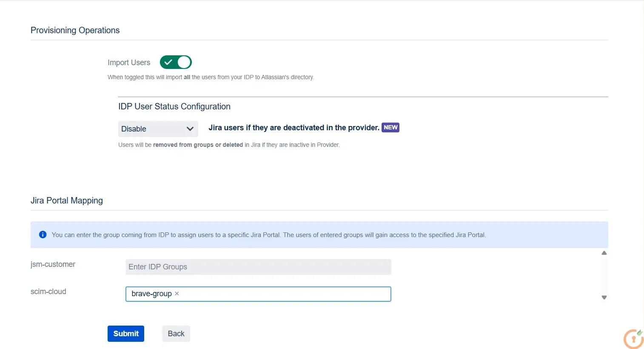The width and height of the screenshot is (644, 349).
Task: Click scroll down arrow in portal mapping
Action: coord(604,298)
